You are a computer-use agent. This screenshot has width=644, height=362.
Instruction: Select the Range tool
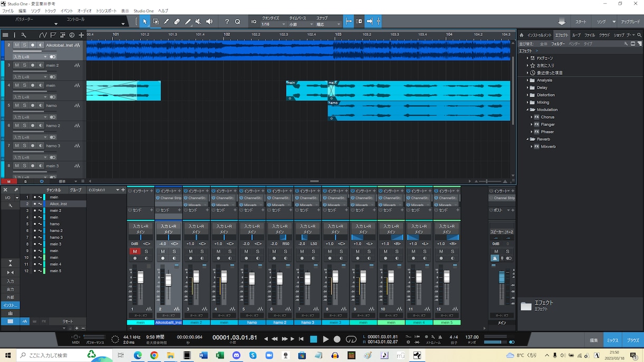click(x=156, y=22)
